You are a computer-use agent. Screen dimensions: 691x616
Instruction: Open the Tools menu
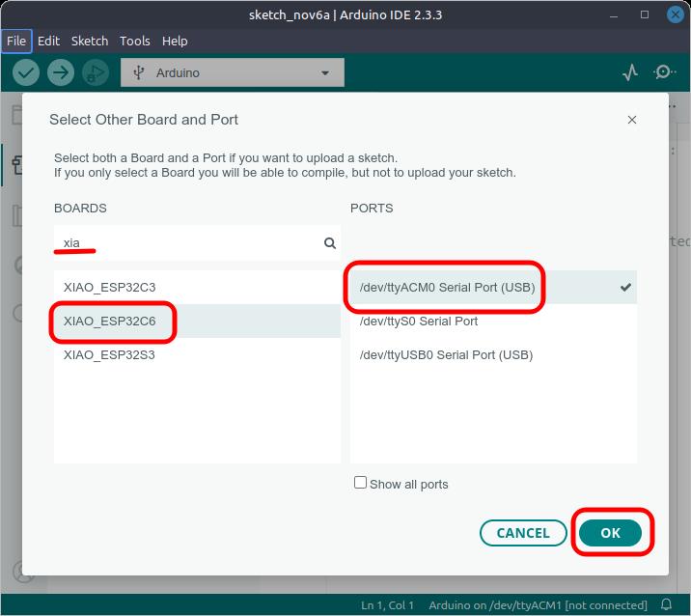135,42
